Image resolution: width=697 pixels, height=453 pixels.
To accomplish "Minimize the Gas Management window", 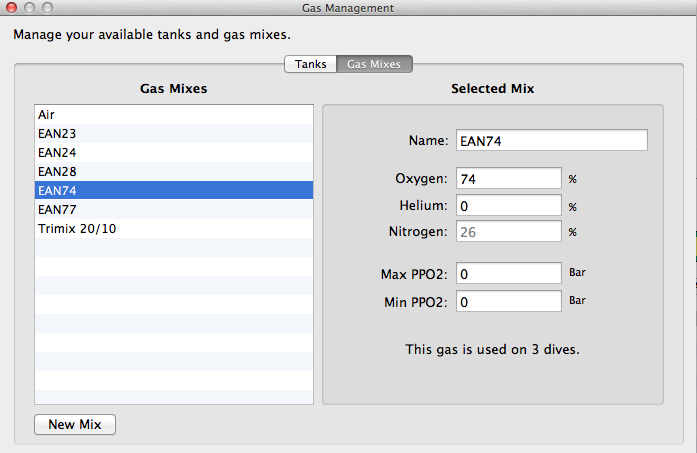I will pos(29,8).
